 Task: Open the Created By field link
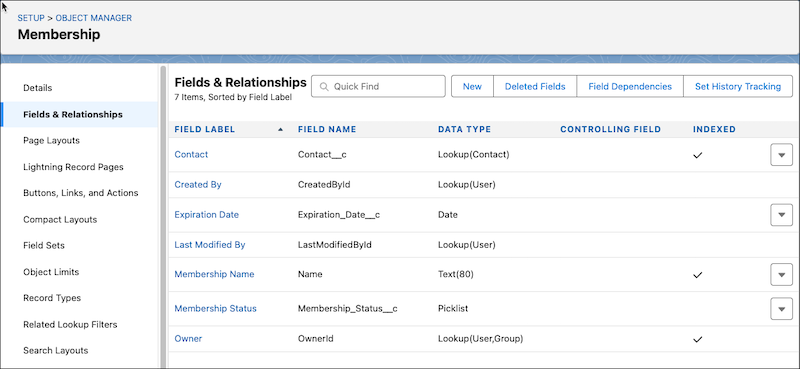pyautogui.click(x=198, y=185)
